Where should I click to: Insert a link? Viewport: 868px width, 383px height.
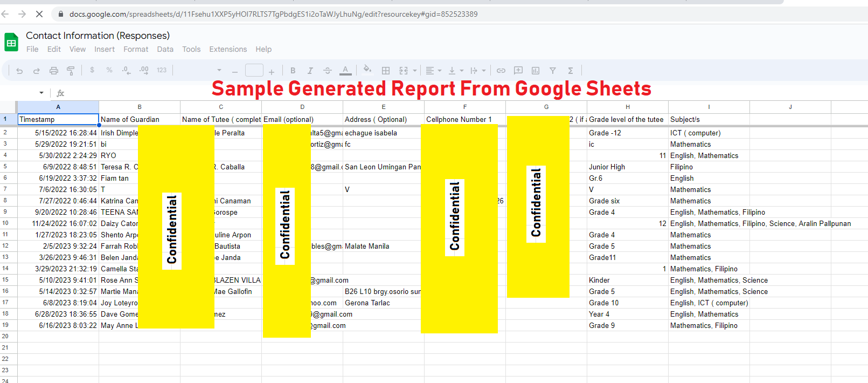[x=501, y=71]
